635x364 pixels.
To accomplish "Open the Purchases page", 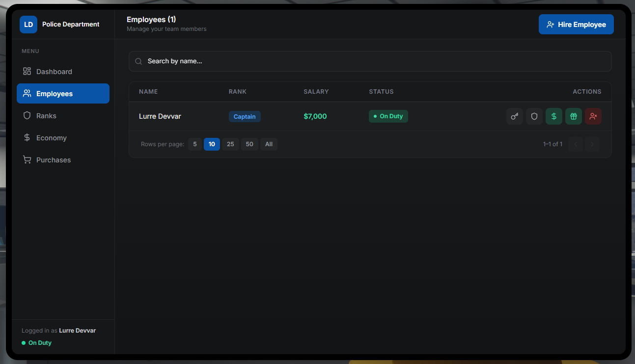I will (63, 160).
